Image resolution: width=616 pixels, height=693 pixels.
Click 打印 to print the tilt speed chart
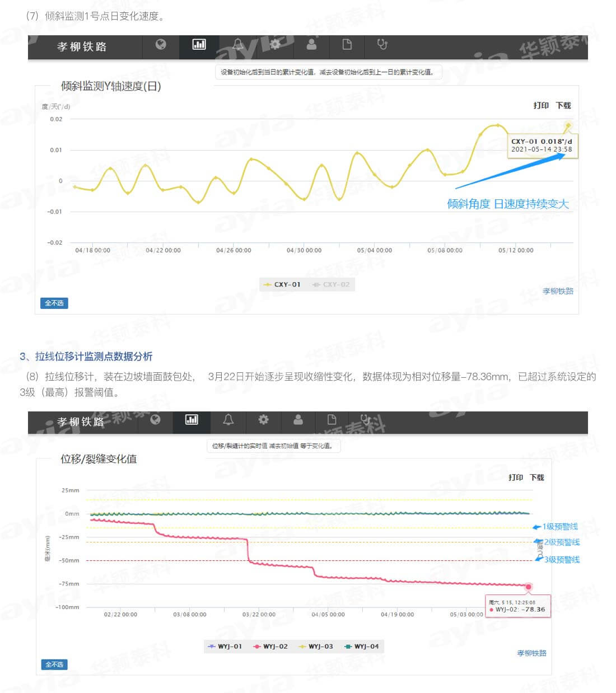tap(541, 105)
